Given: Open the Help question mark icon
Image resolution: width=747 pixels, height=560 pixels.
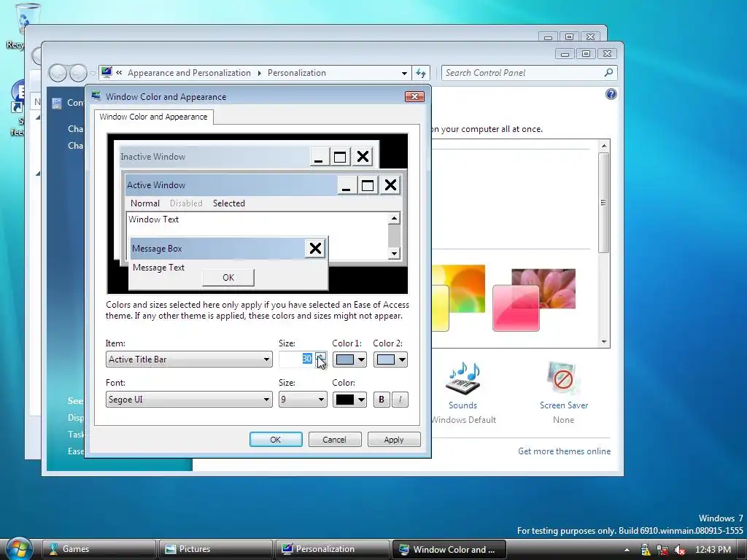Looking at the screenshot, I should point(611,94).
